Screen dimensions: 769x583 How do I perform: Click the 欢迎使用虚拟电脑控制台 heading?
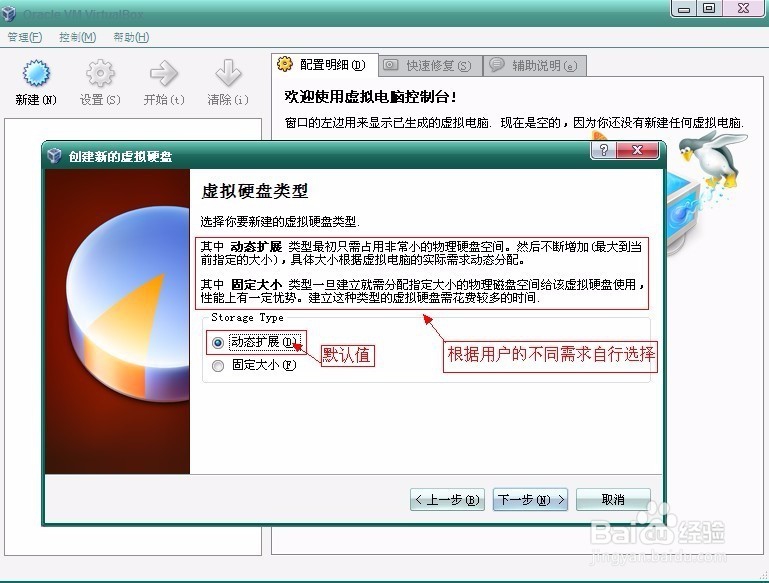pos(371,97)
